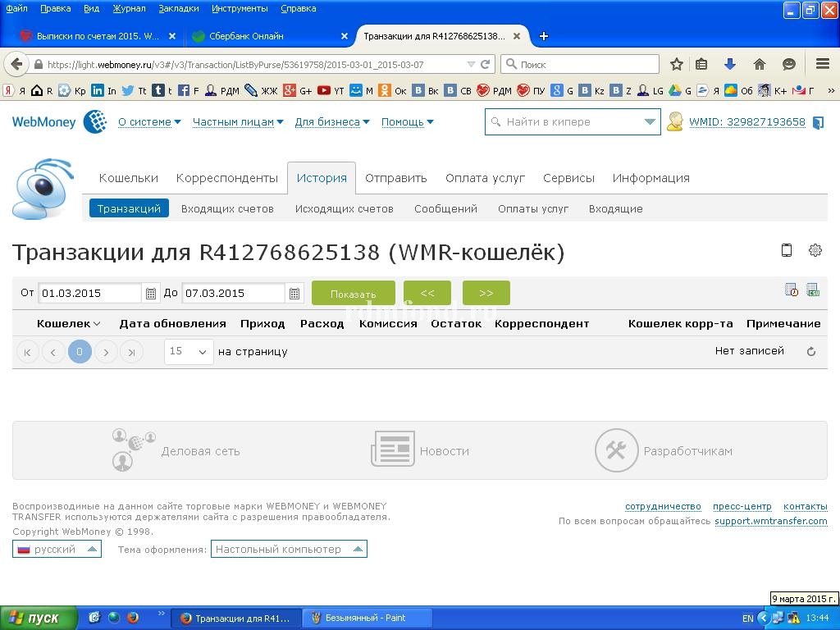Open the русский language selector
The height and width of the screenshot is (630, 840).
coord(57,549)
